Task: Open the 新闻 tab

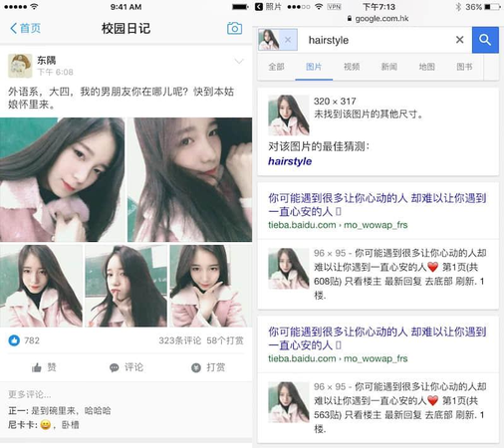Action: [x=389, y=67]
